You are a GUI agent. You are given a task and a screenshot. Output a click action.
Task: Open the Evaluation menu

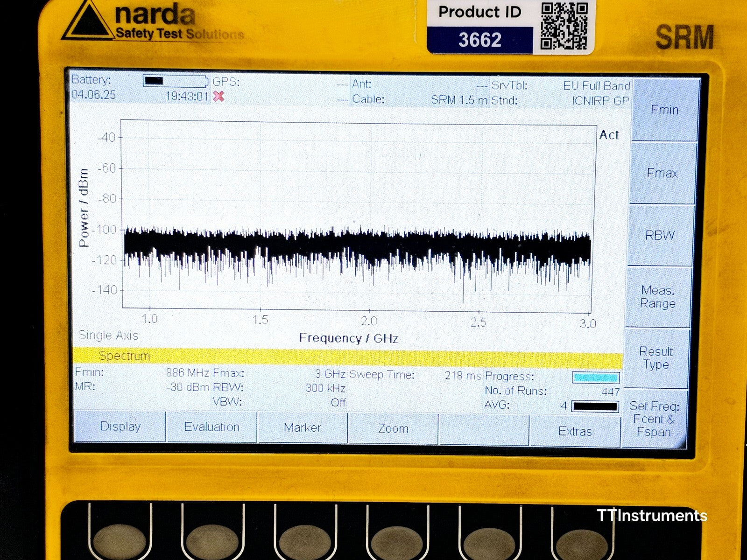pyautogui.click(x=211, y=427)
